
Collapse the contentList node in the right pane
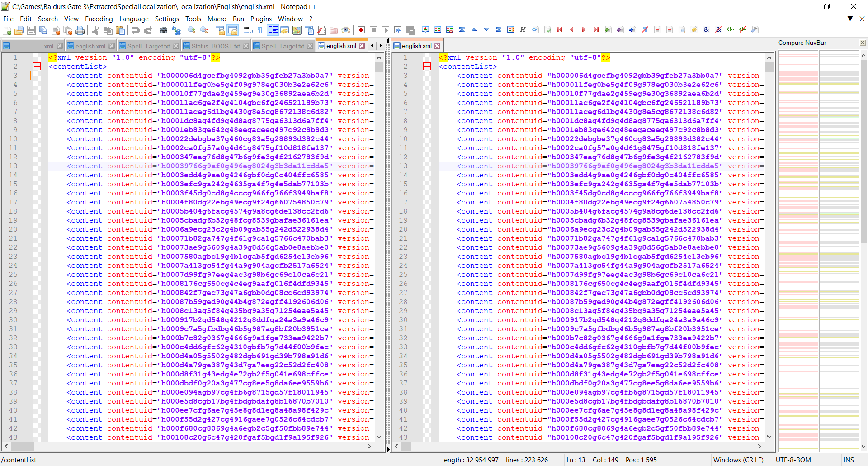point(427,67)
